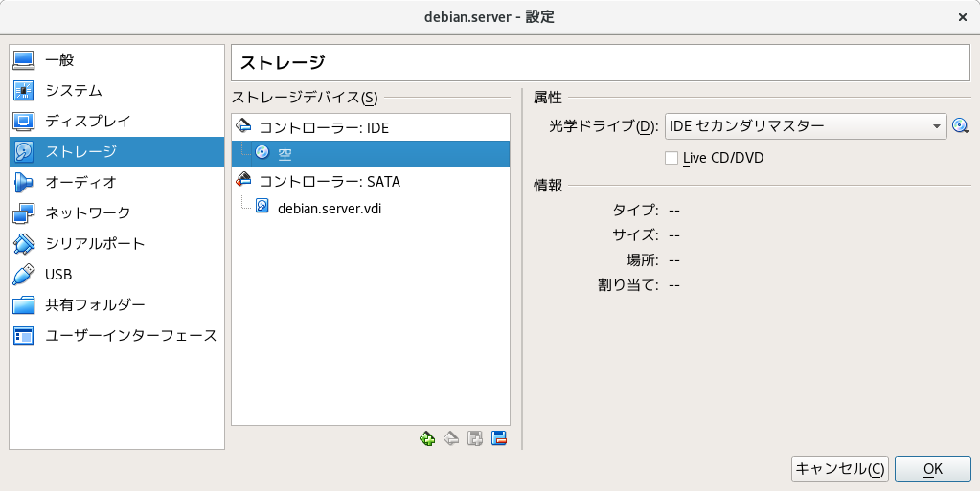Open the ユーザーインターフェース settings category
The height and width of the screenshot is (491, 980).
click(117, 335)
